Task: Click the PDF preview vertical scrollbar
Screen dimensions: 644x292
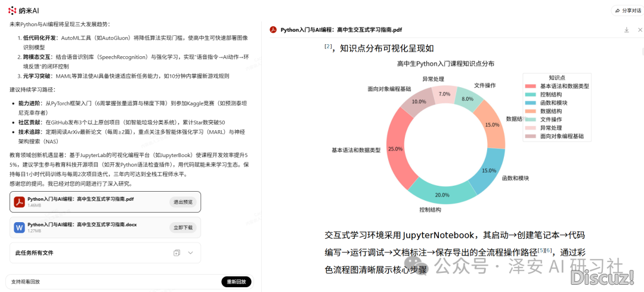Action: (x=642, y=51)
